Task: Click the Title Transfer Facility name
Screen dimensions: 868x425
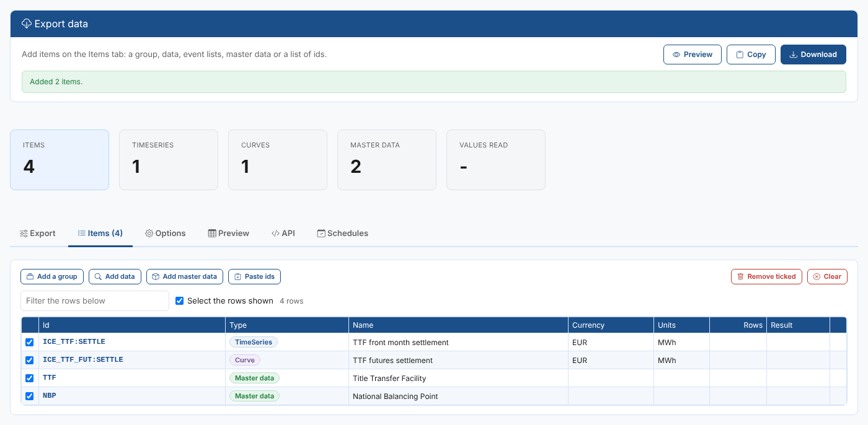Action: coord(389,379)
